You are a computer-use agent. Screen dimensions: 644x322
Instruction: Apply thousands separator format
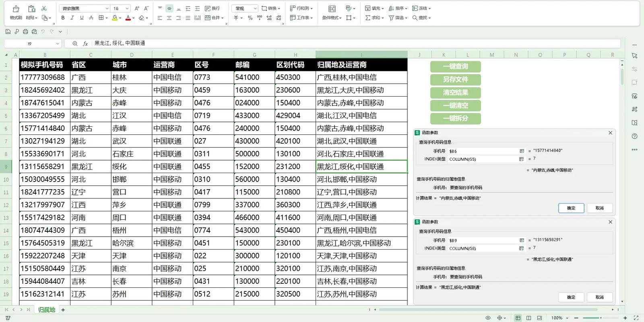coord(260,18)
